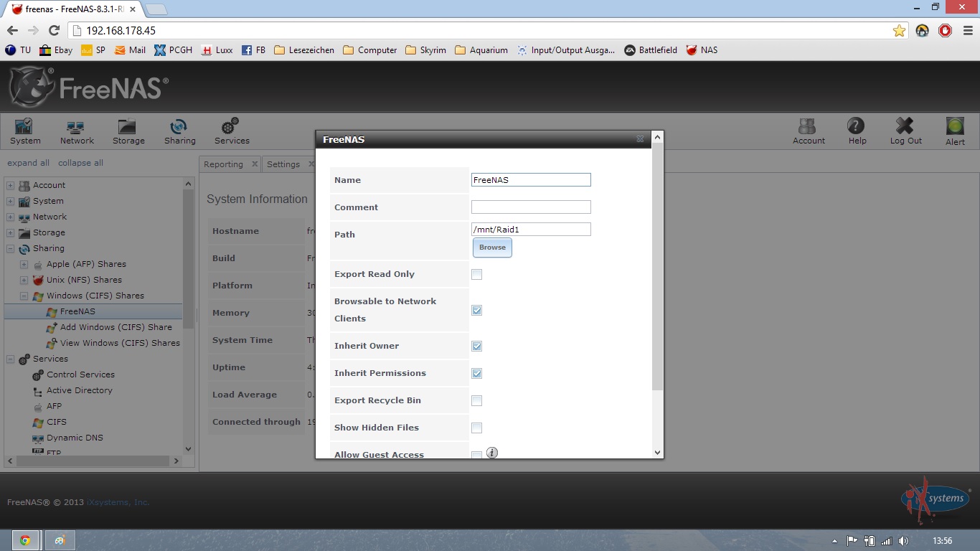Screen dimensions: 980x551
Task: Toggle Export Read Only checkbox
Action: 476,274
